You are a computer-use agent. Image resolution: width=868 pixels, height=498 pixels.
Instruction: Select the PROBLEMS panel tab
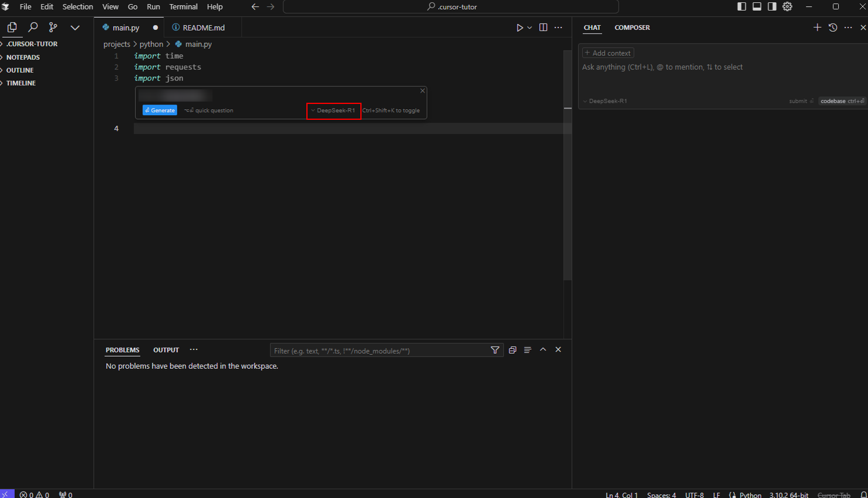[x=123, y=350]
